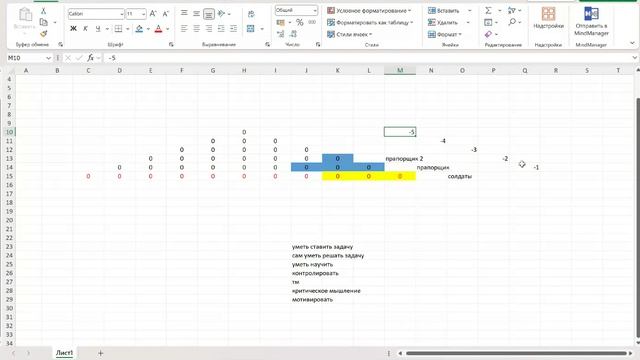Toggle bottom vertical alignment button
Screen dimensions: 640x360
[x=209, y=14]
